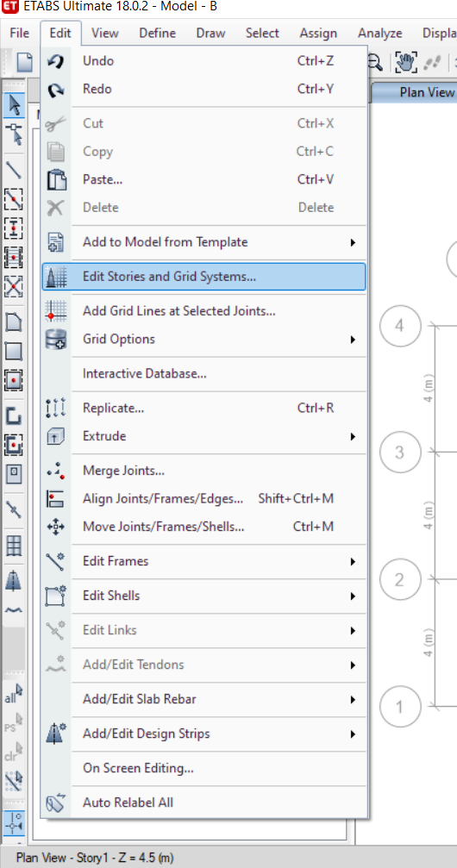Click the Replicate icon in the menu
The image size is (457, 868).
pos(57,408)
